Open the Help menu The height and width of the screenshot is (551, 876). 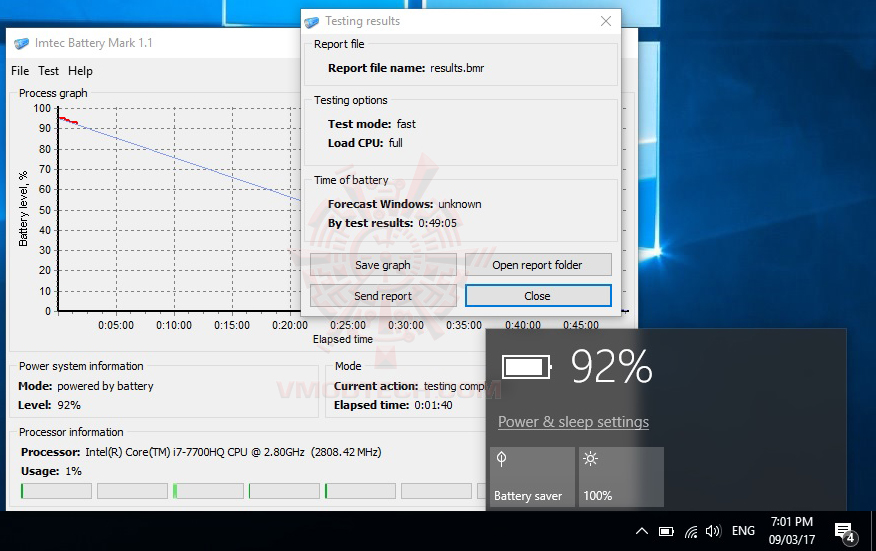coord(80,71)
